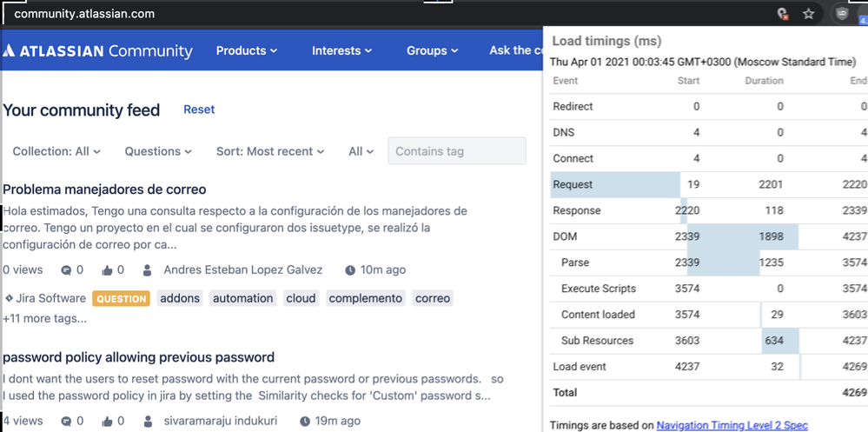The image size is (868, 432).
Task: Expand the Interests menu
Action: (x=341, y=50)
